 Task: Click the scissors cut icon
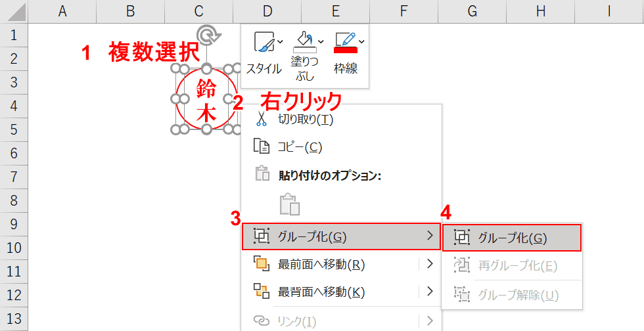pyautogui.click(x=262, y=119)
